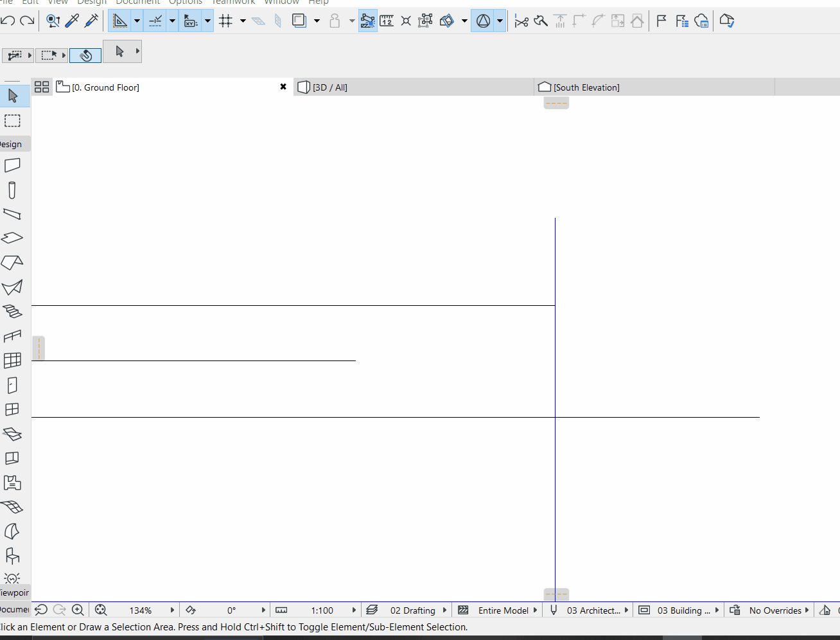The width and height of the screenshot is (840, 640).
Task: Click the house-with-checkmark toolbar icon
Action: (726, 21)
